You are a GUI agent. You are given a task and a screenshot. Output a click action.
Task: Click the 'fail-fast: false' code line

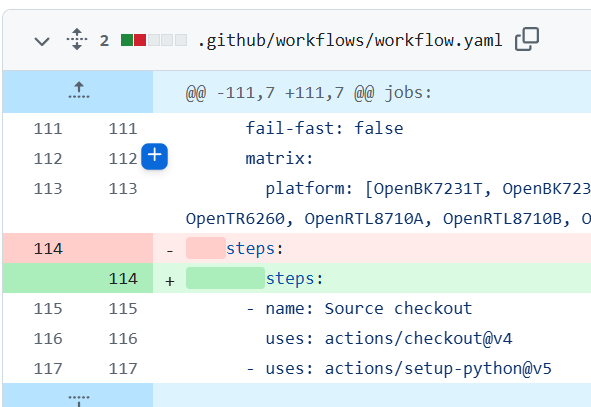point(324,129)
